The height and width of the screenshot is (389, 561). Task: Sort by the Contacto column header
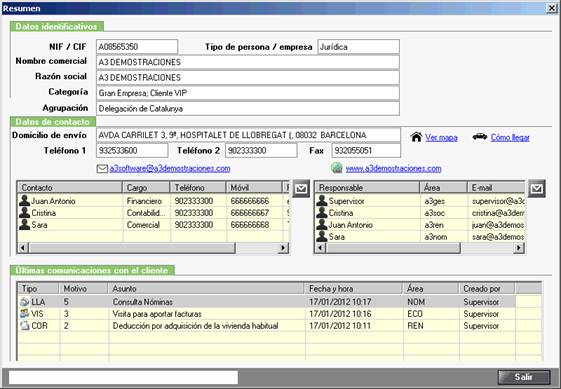coord(70,188)
